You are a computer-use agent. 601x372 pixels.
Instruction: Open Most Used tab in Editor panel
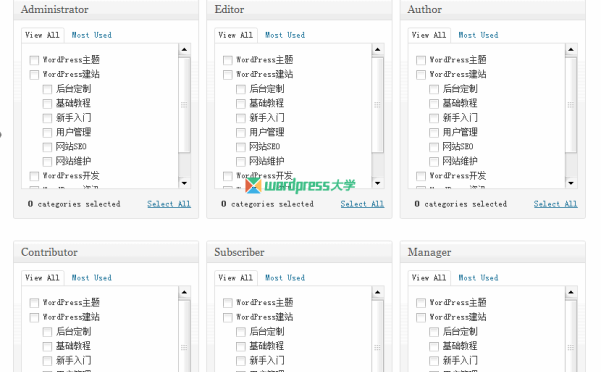(285, 35)
